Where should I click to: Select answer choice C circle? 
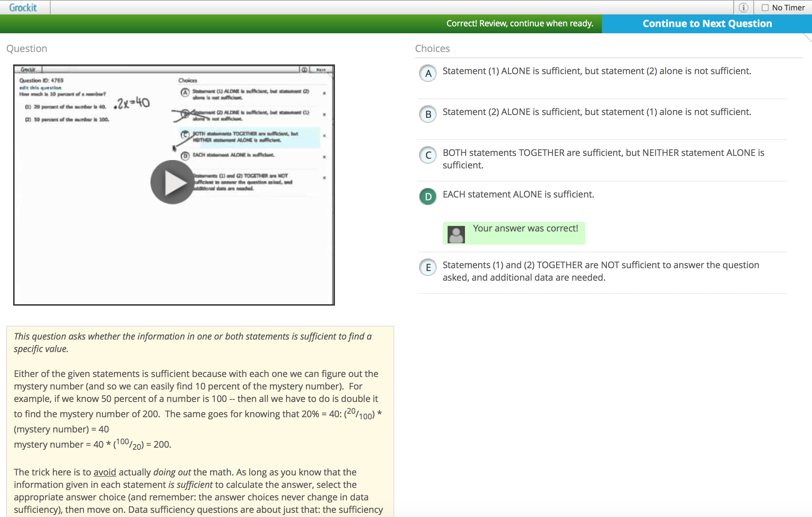[428, 155]
